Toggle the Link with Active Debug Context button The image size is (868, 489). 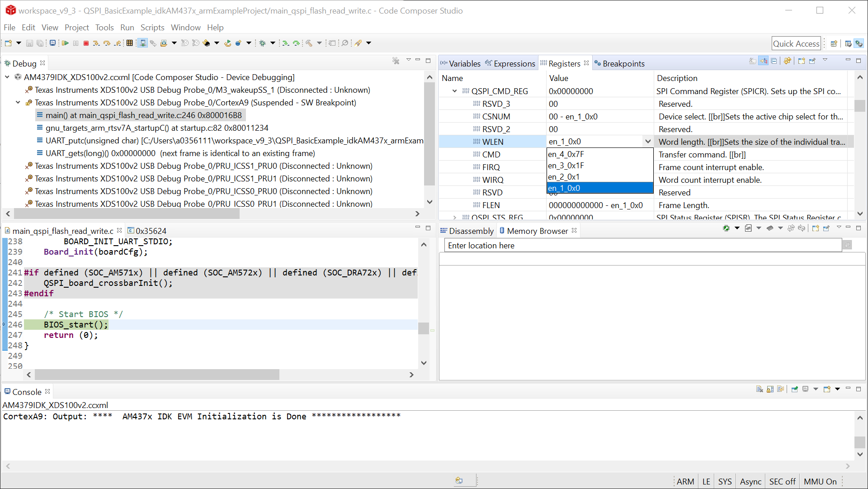click(x=764, y=61)
